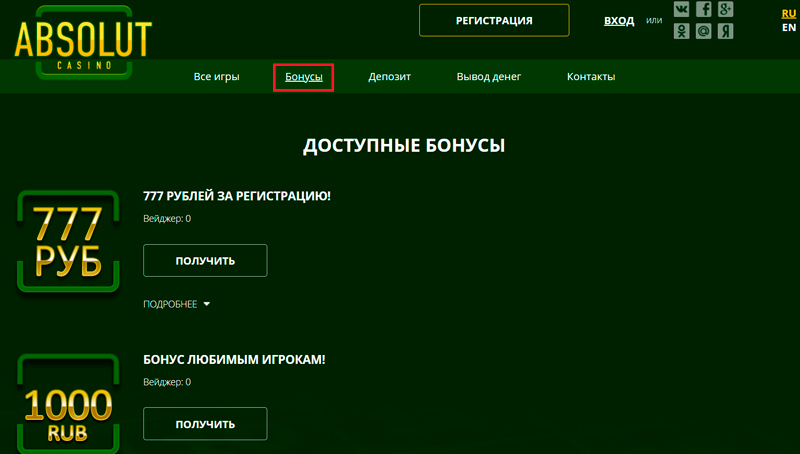The height and width of the screenshot is (454, 800).
Task: Sign in with the Mail.ru @ icon
Action: [x=704, y=32]
